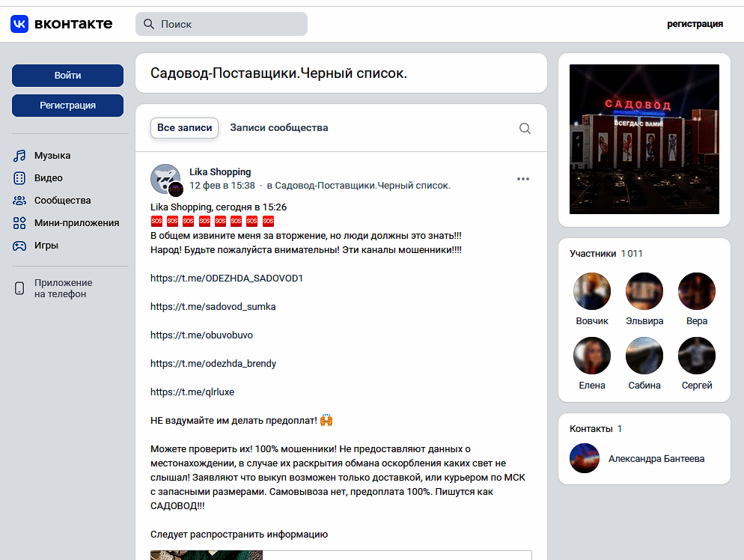Open Видео section
This screenshot has height=560, width=744.
pos(49,178)
